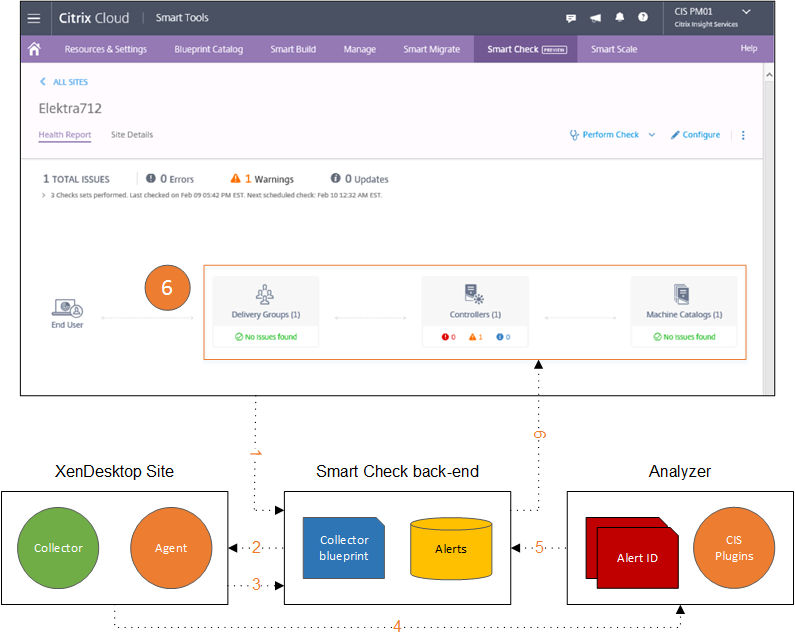Click the Citrix Cloud logo text
The height and width of the screenshot is (644, 795).
point(94,18)
